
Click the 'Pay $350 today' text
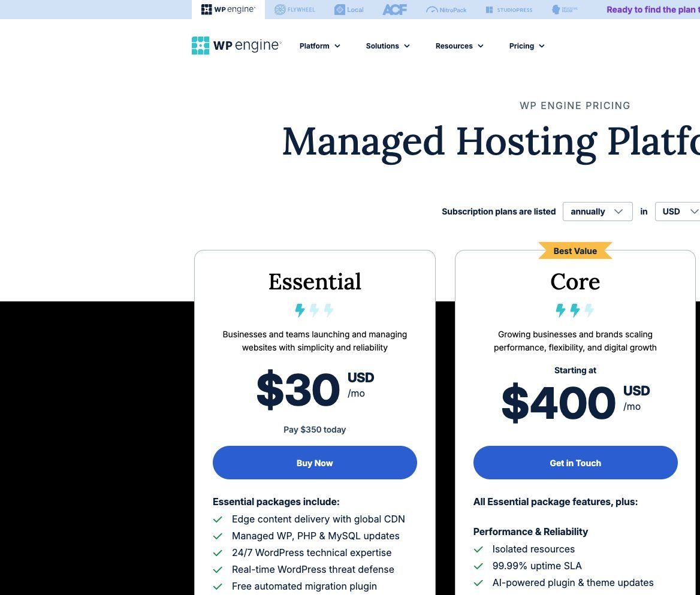[315, 430]
